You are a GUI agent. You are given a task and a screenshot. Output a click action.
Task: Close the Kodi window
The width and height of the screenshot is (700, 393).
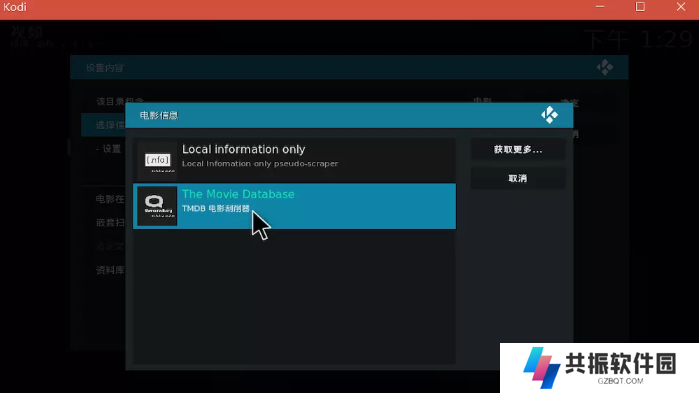pyautogui.click(x=681, y=7)
